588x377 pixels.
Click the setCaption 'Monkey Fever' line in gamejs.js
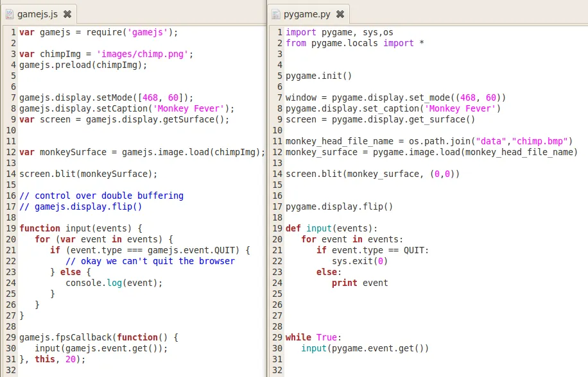pyautogui.click(x=126, y=108)
